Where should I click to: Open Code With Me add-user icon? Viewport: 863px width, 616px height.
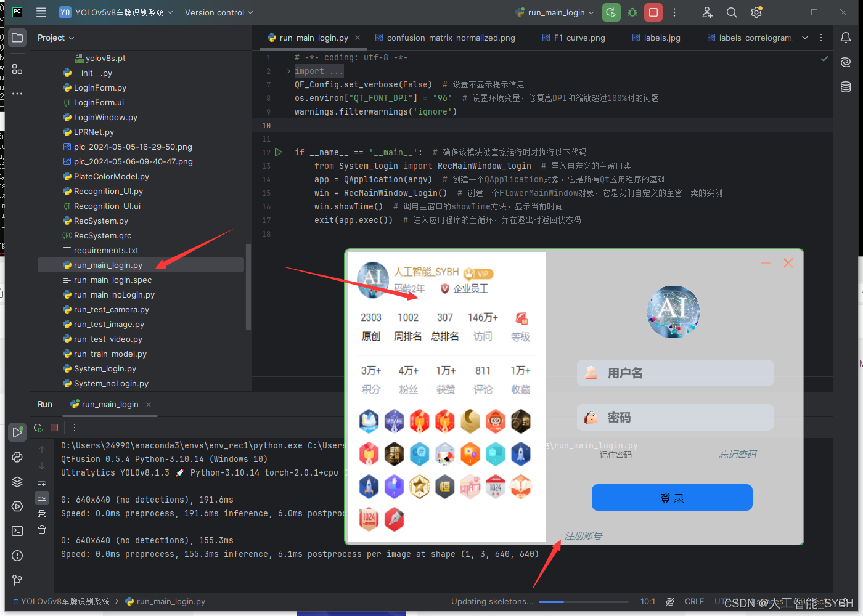[x=708, y=12]
